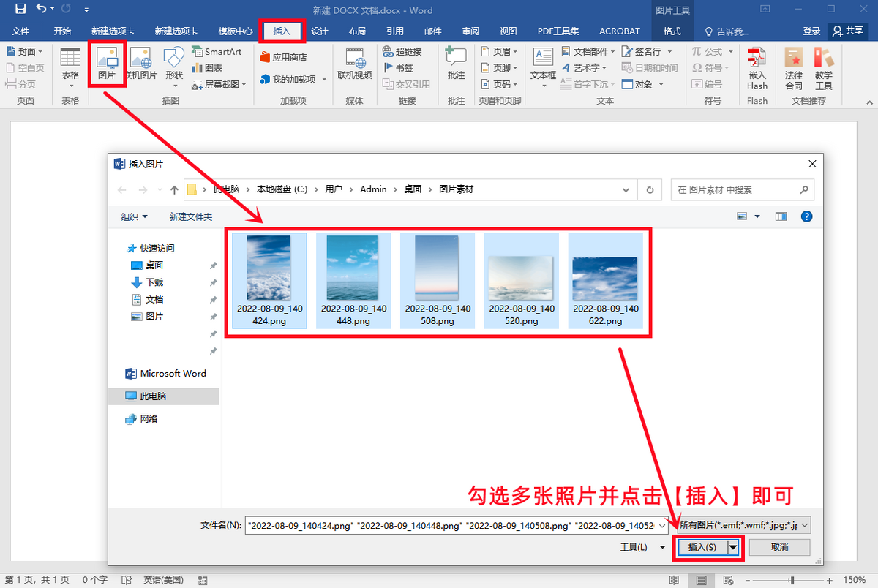Open the Organize 组织 menu
The image size is (878, 588).
click(134, 216)
